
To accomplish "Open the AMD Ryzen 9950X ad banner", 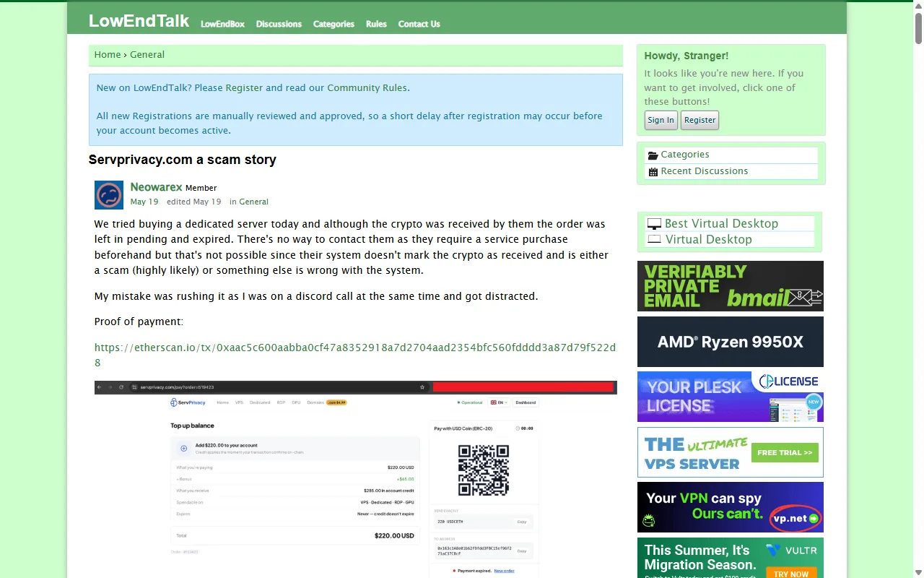I will pyautogui.click(x=731, y=342).
